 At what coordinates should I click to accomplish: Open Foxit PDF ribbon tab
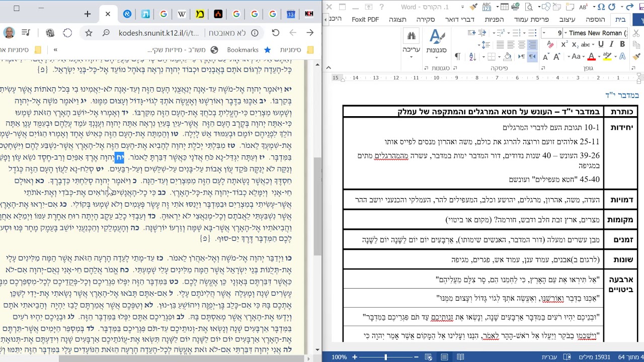tap(365, 19)
